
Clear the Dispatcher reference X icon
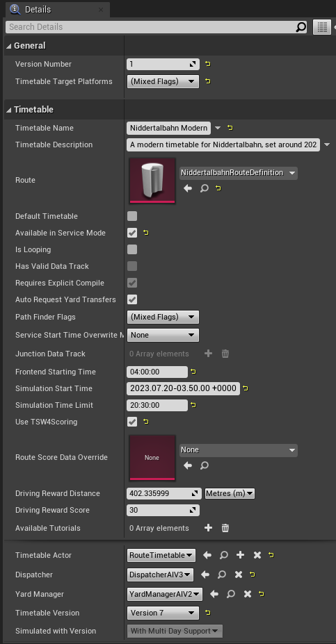[x=239, y=575]
